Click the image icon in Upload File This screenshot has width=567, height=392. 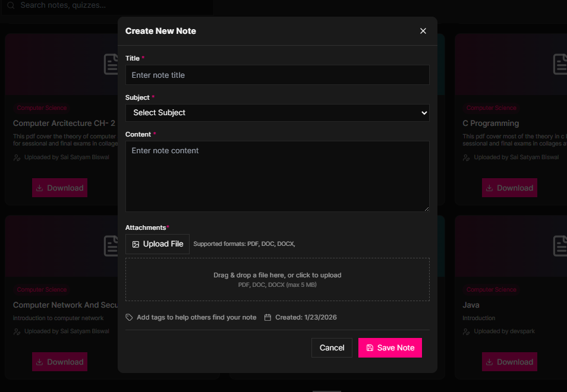[x=136, y=244]
